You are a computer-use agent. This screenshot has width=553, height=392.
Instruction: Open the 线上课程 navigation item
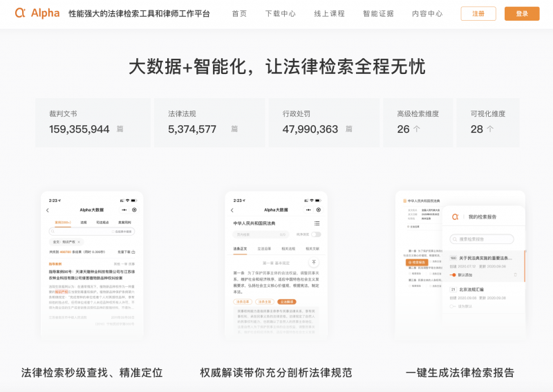[329, 14]
